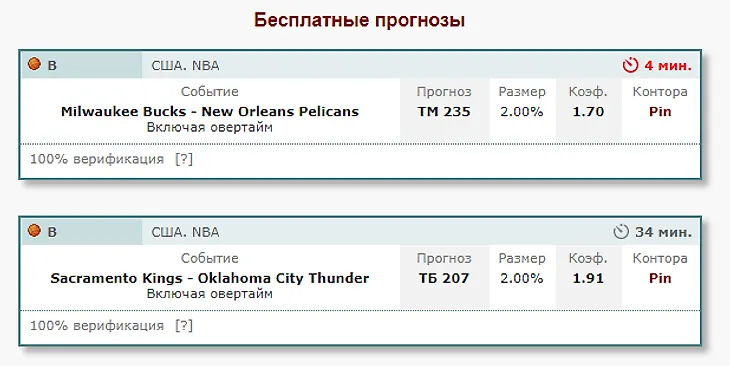Click the Pin bookmaker link for the Kings game
Image resolution: width=730 pixels, height=366 pixels.
[660, 278]
